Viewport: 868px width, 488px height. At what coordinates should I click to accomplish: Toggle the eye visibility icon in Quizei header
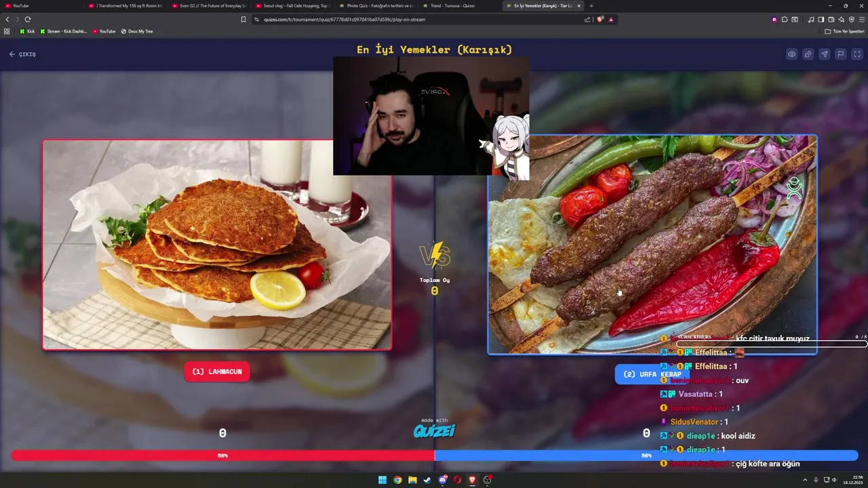(x=791, y=54)
